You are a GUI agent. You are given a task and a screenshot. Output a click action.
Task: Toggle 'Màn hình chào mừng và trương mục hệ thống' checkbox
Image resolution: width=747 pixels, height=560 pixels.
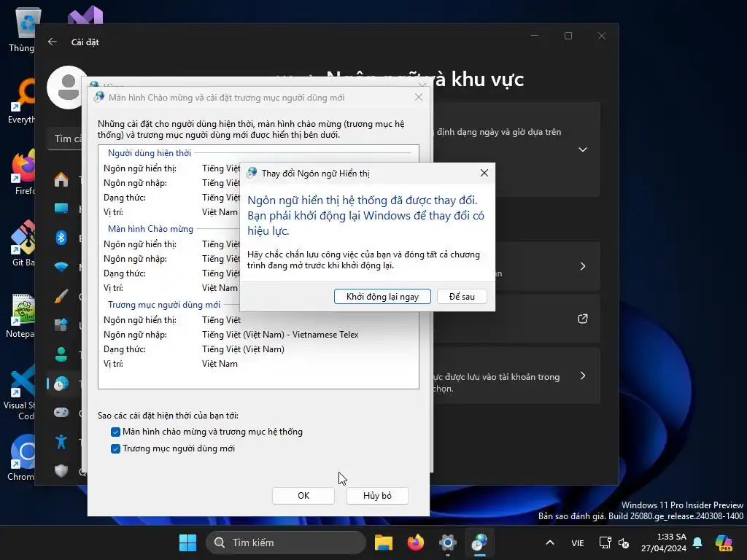click(115, 432)
